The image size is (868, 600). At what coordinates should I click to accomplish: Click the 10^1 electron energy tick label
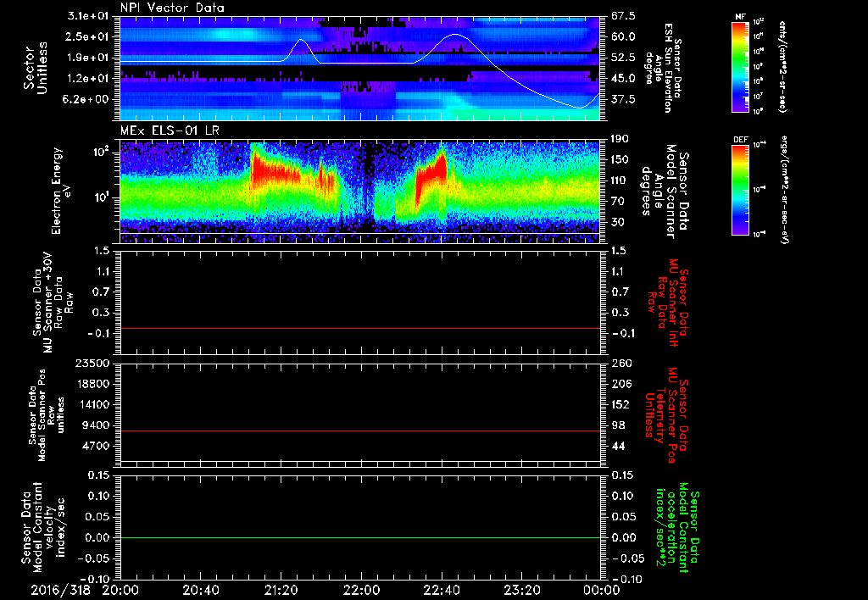(x=103, y=197)
